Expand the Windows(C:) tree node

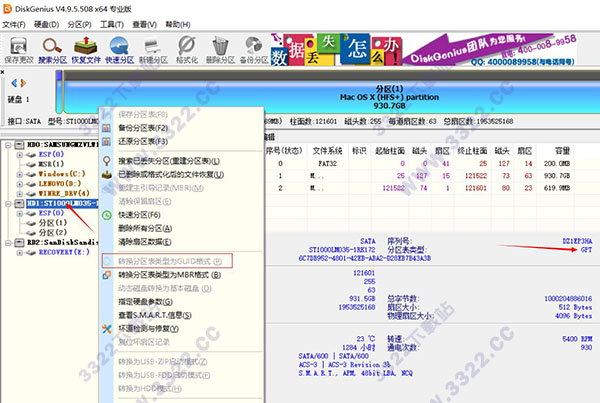(x=20, y=174)
